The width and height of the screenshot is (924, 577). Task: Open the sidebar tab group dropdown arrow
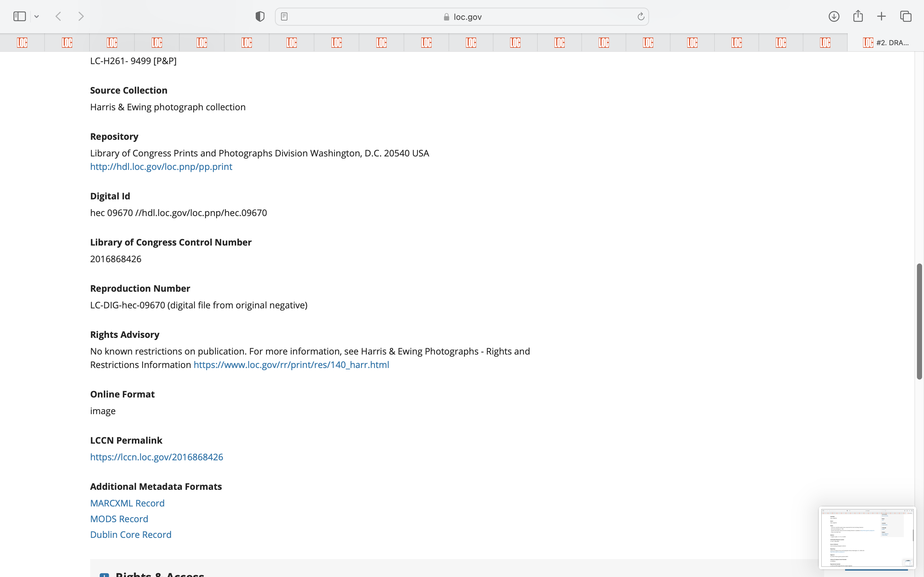pos(37,16)
